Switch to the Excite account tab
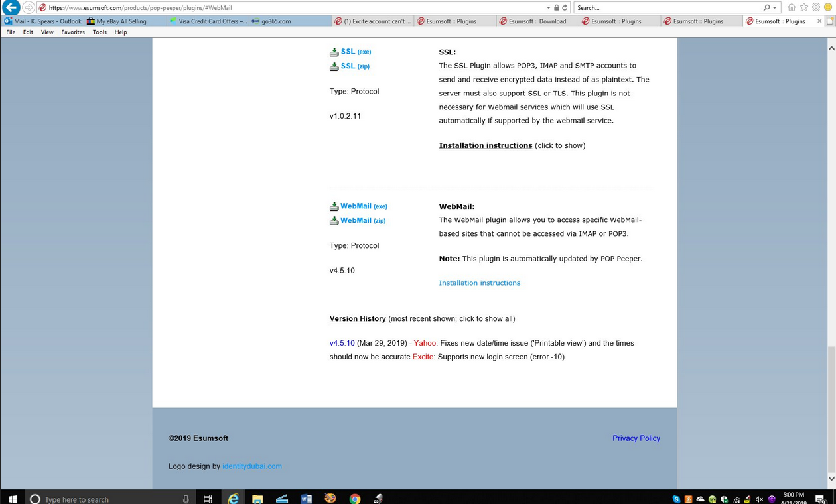This screenshot has height=504, width=836. tap(372, 21)
